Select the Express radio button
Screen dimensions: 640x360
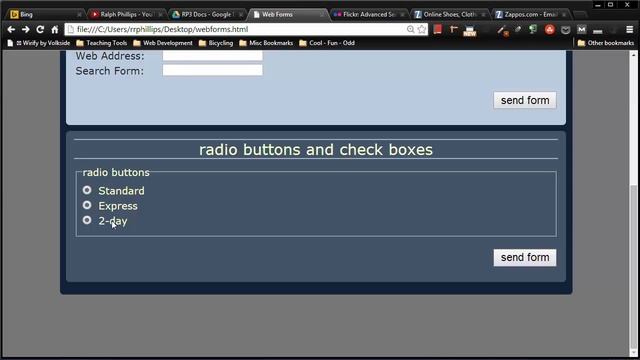(x=87, y=205)
